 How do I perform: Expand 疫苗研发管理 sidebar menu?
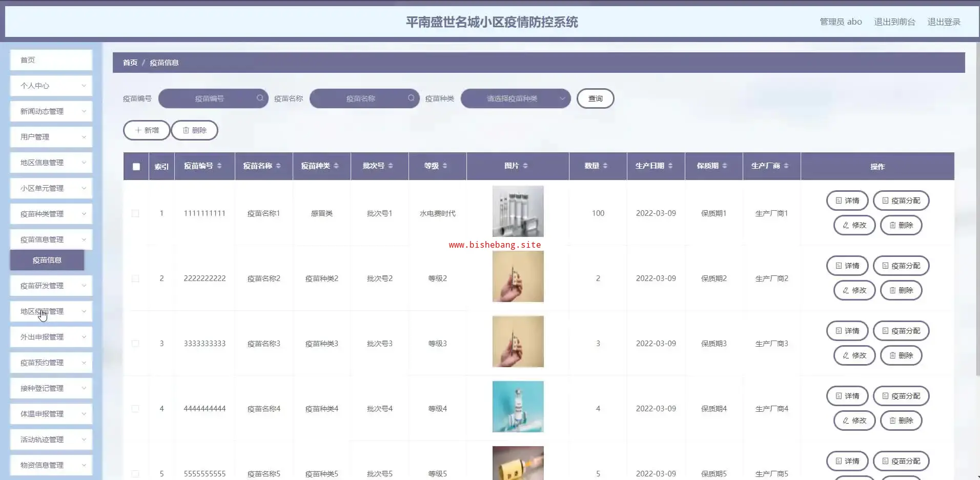tap(51, 286)
